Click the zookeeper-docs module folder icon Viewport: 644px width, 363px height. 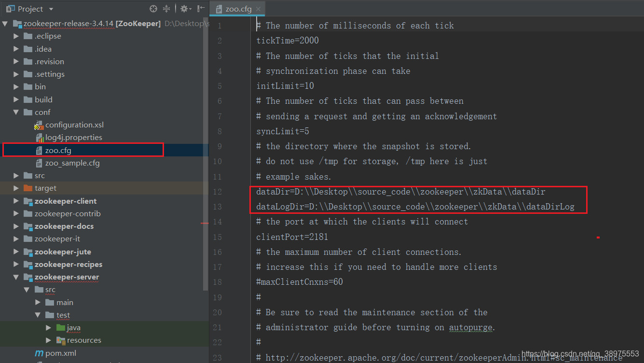pyautogui.click(x=28, y=226)
